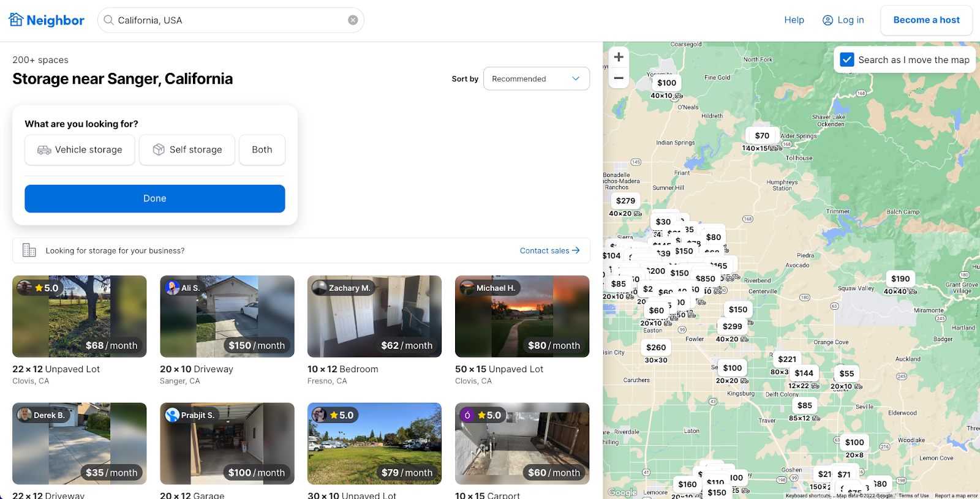Uncheck Search as I move the map
This screenshot has width=980, height=499.
click(x=846, y=59)
